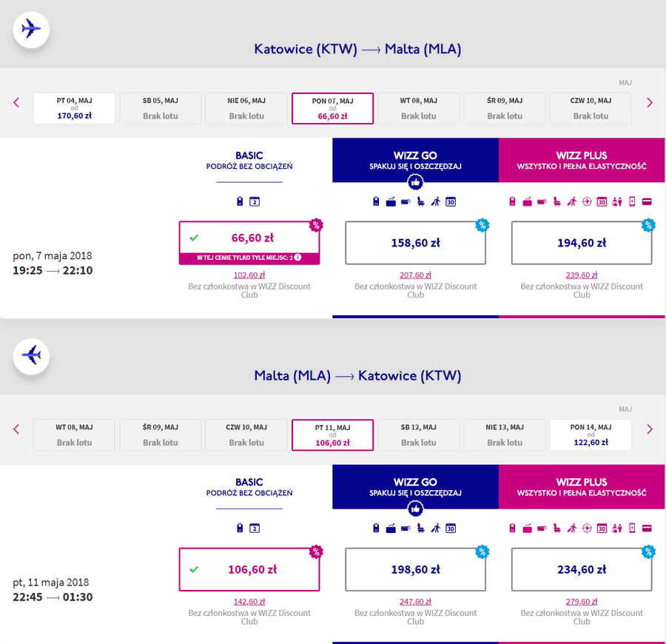Click outbound WIZZ PLUS credit card refund icon

[x=647, y=202]
